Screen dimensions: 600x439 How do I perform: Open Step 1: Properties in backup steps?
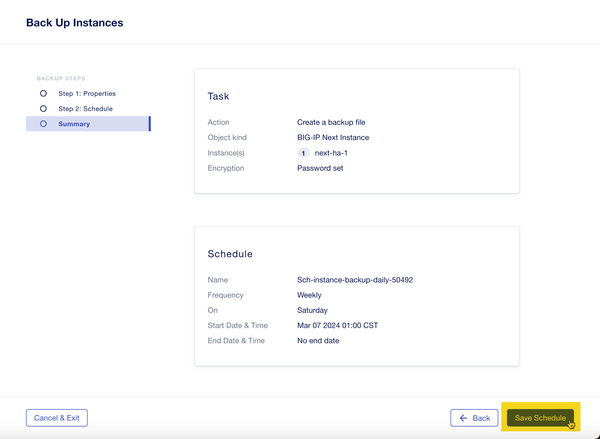tap(87, 93)
